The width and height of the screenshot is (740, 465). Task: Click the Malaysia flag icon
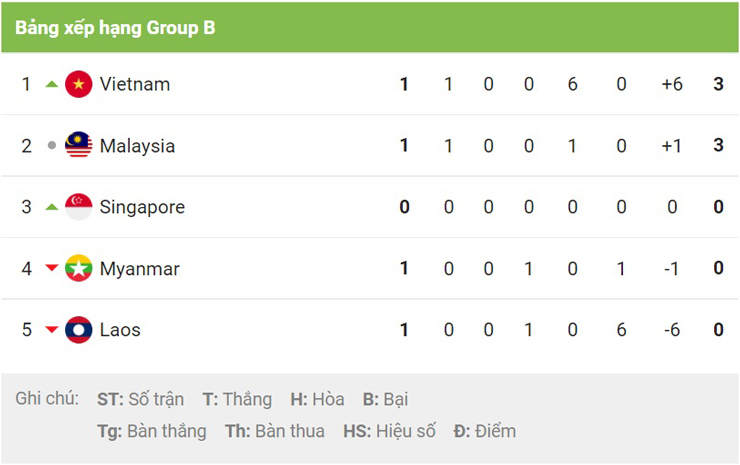point(78,146)
